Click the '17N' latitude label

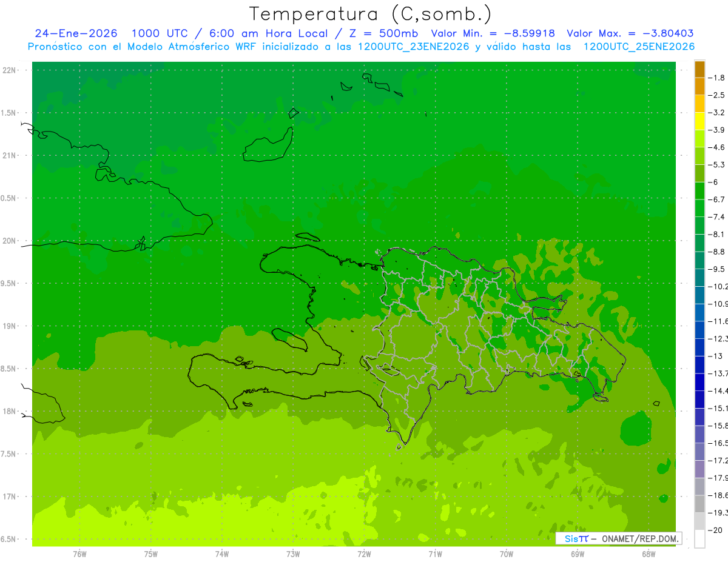[x=10, y=497]
